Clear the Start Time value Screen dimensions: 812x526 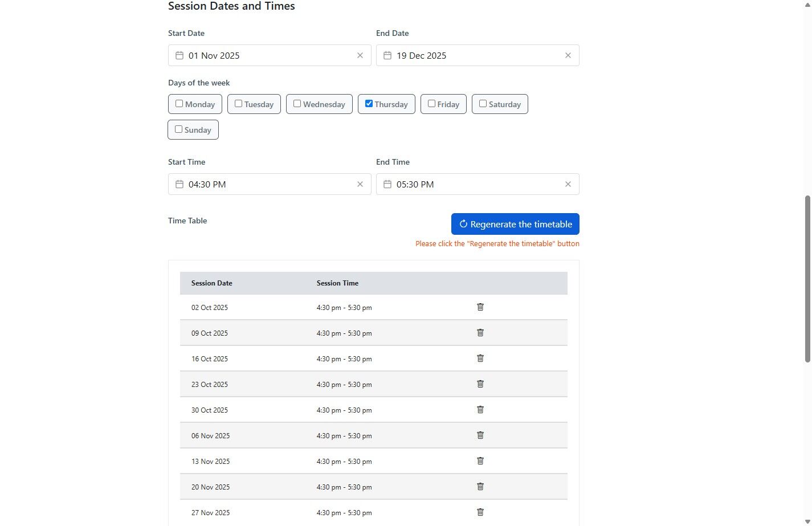(360, 184)
